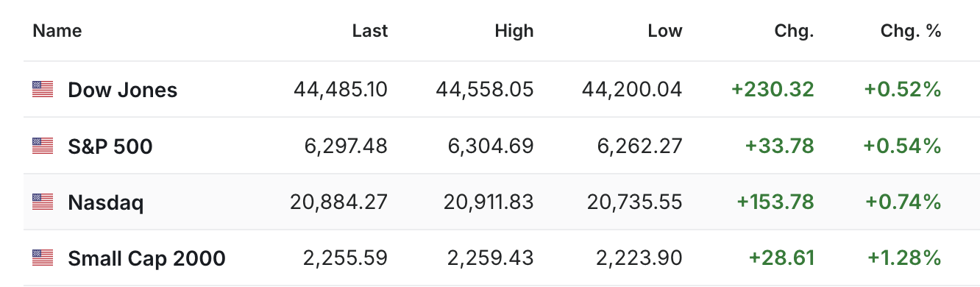Open the Small Cap 2000 index link

pyautogui.click(x=147, y=258)
